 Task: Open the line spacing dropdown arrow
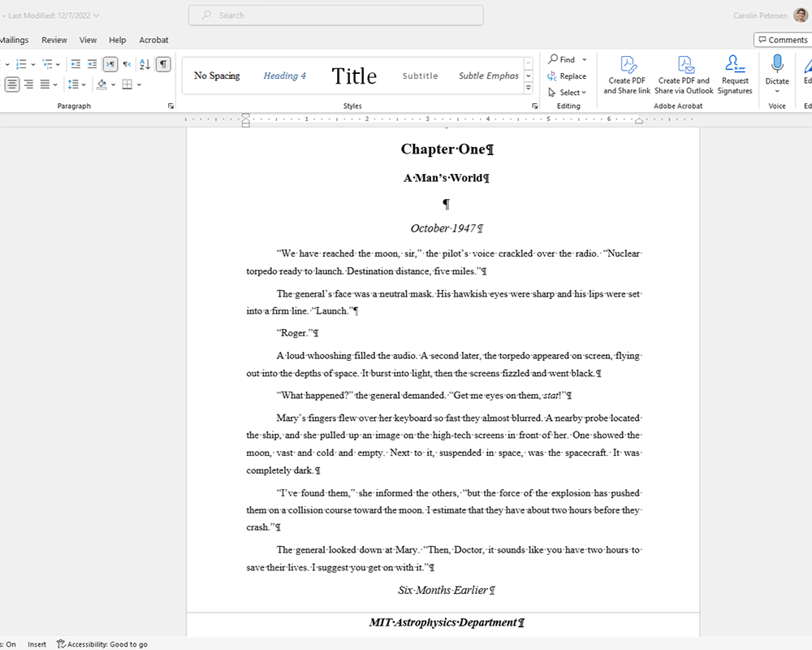pos(84,84)
